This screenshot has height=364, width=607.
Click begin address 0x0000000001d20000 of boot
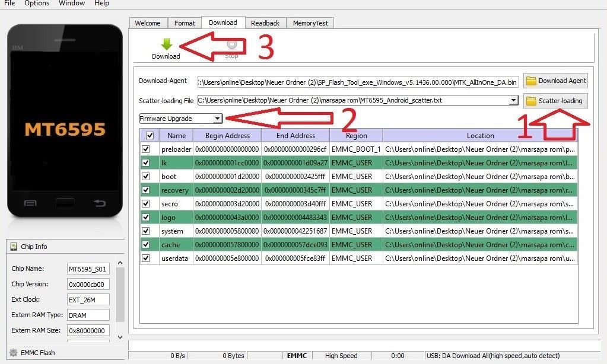click(227, 177)
